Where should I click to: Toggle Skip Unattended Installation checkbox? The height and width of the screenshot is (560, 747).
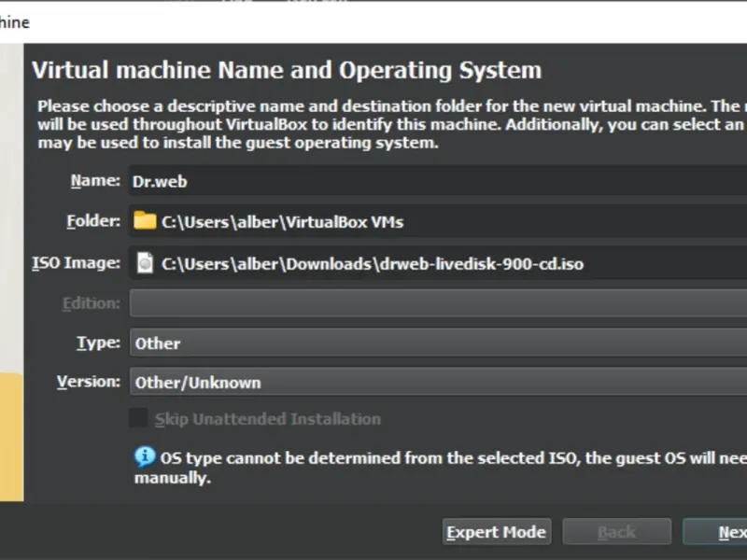[x=138, y=417]
